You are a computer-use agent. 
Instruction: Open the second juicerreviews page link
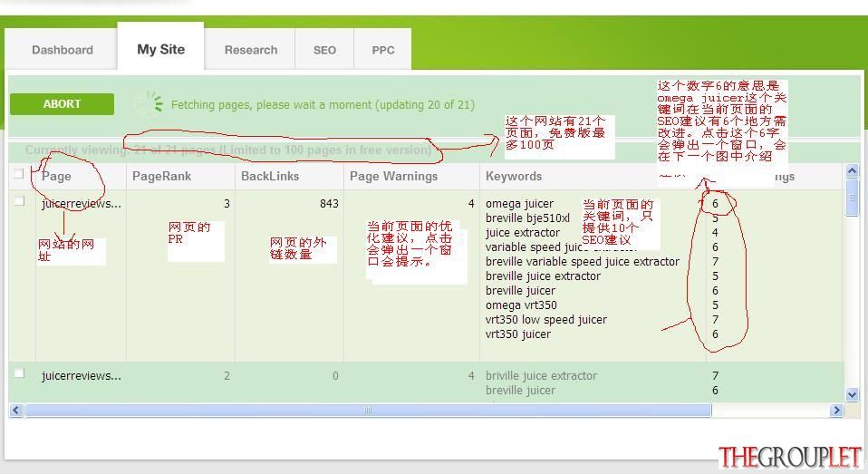click(82, 376)
